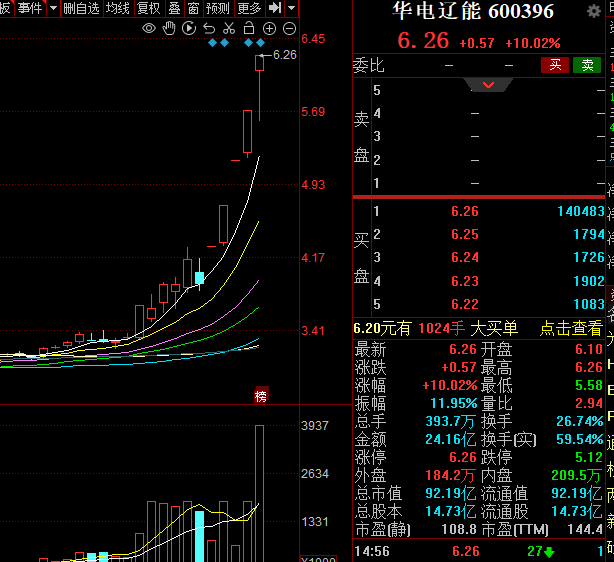
Task: Zoom out with the minus icon
Action: pyautogui.click(x=288, y=28)
